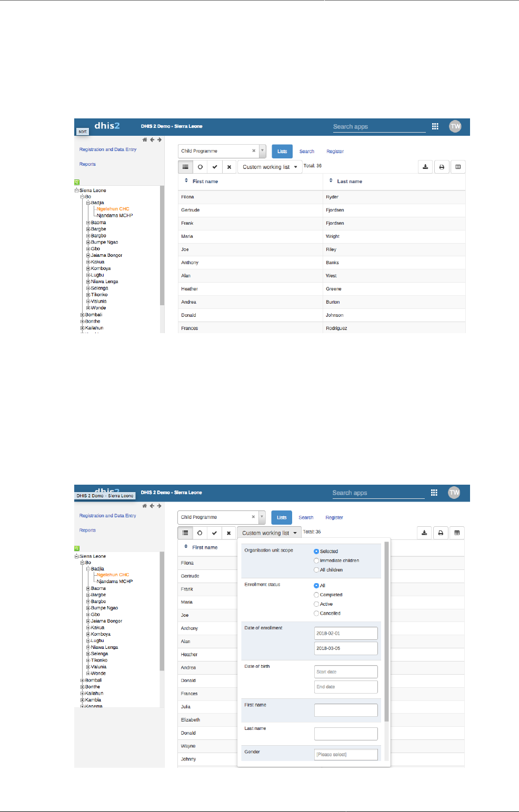This screenshot has height=812, width=519.
Task: Open Child Programme dropdown arrow in lower screenshot
Action: coord(262,517)
